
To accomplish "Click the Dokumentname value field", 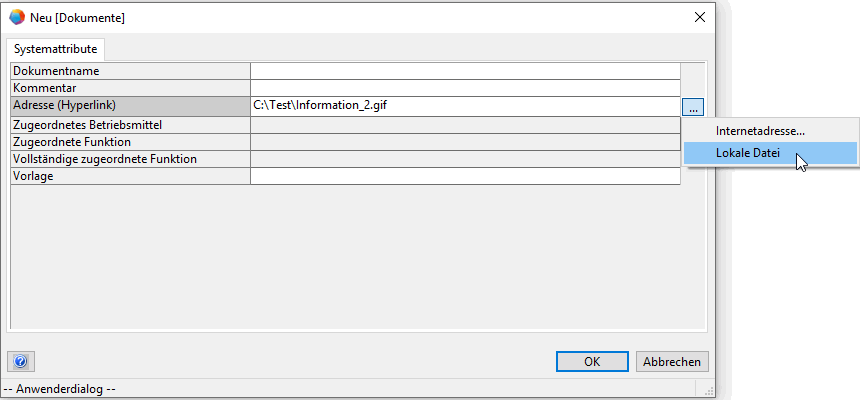I will click(465, 71).
